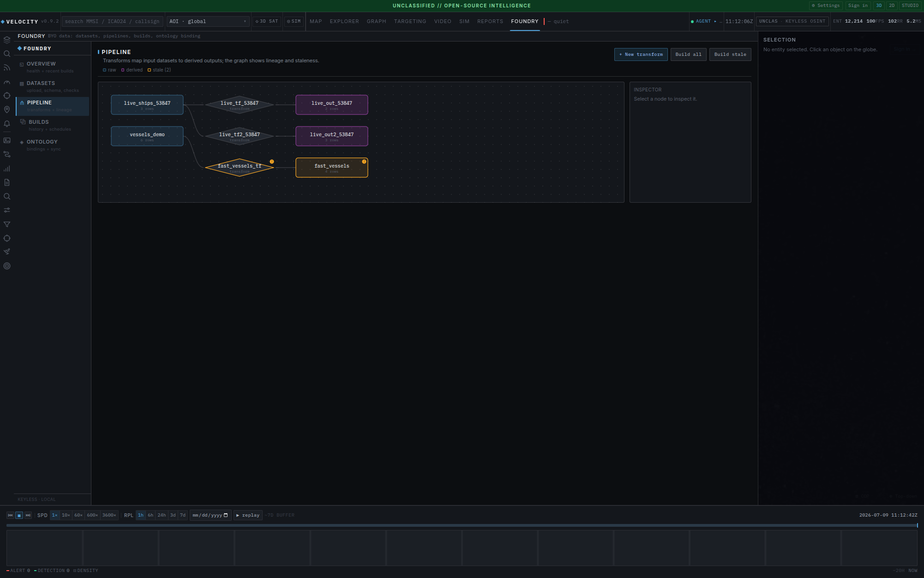Skip to start of timeline playback
This screenshot has width=924, height=578.
[10, 515]
